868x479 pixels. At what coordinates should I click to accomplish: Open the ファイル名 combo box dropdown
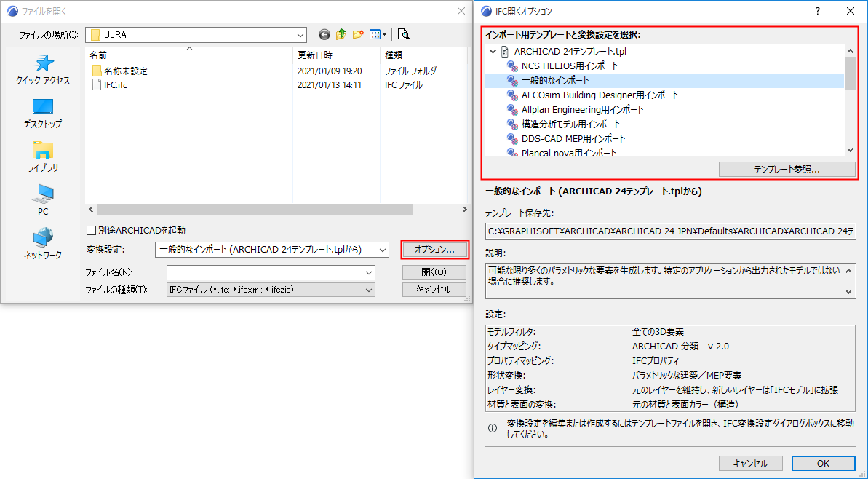pos(369,272)
